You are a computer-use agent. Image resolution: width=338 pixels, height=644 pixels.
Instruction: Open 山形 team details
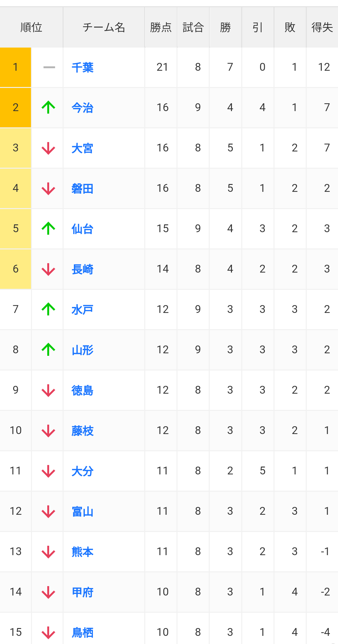click(83, 350)
